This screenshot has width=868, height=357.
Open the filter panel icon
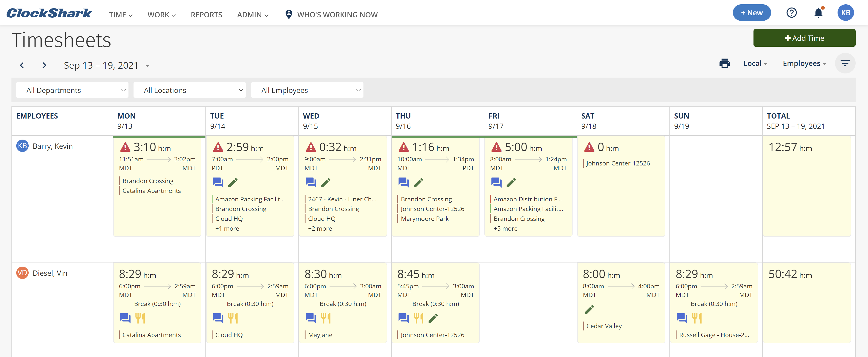click(x=845, y=63)
